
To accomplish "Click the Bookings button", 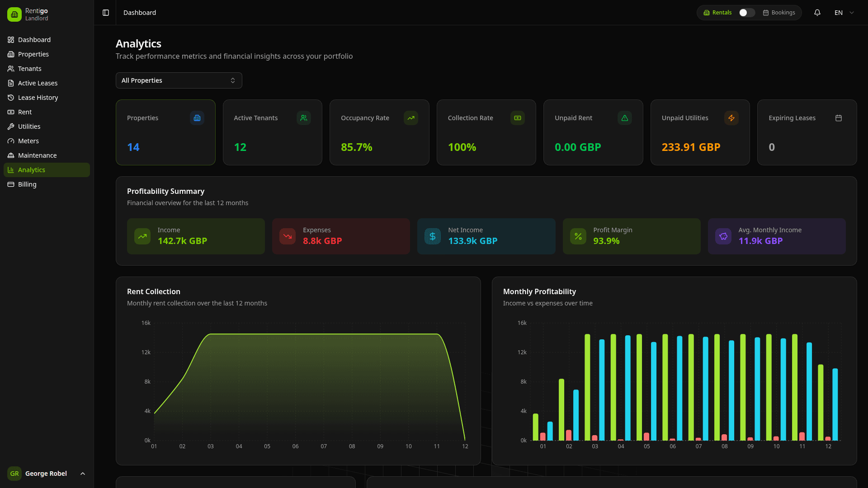I will coord(779,13).
